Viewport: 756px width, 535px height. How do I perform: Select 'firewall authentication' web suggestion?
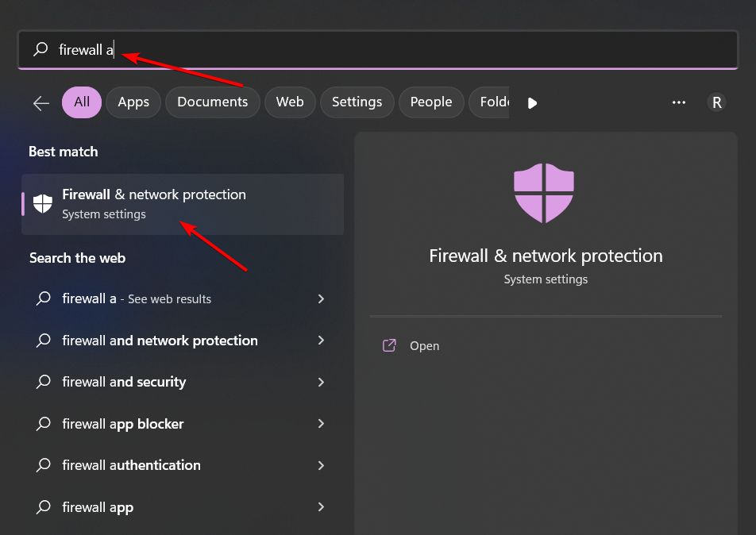(183, 465)
